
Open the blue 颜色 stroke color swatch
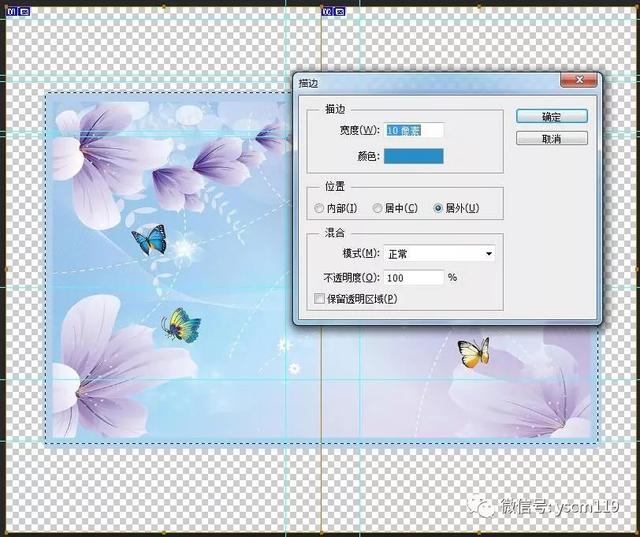click(x=413, y=156)
